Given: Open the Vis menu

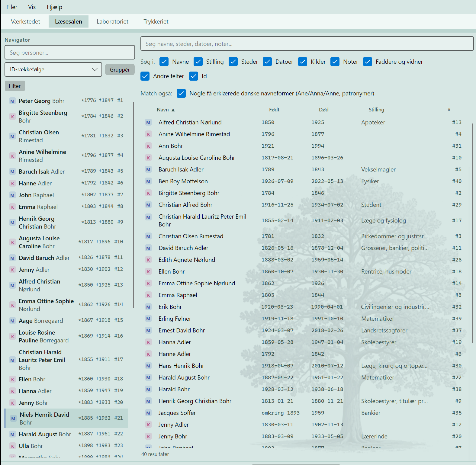Looking at the screenshot, I should 32,7.
